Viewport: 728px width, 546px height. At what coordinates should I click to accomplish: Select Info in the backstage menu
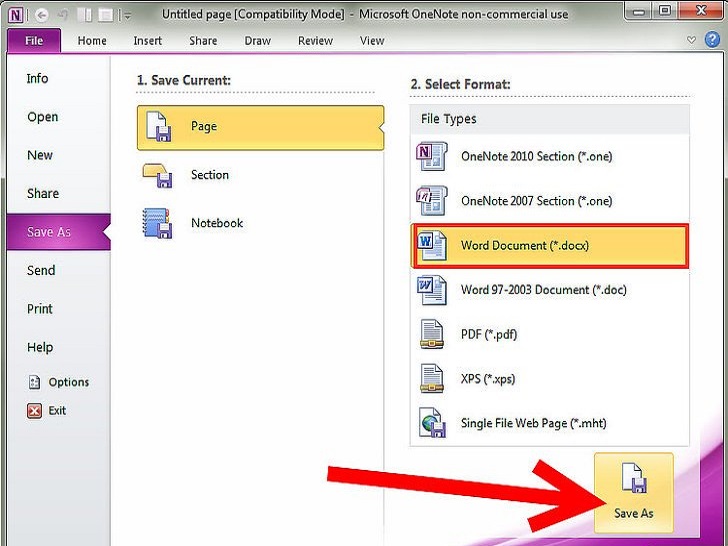(37, 78)
